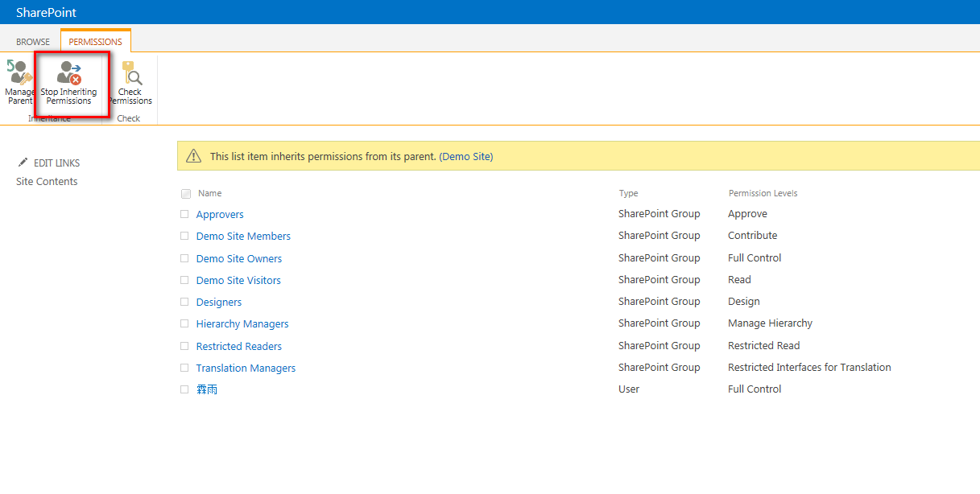Viewport: 980px width, 494px height.
Task: Click the Site Contents navigation link
Action: pos(47,181)
